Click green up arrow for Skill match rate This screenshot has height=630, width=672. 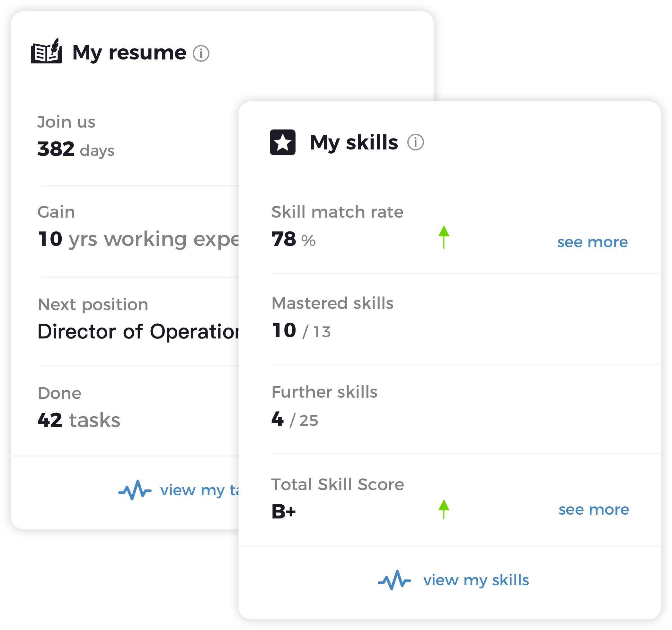pos(444,238)
